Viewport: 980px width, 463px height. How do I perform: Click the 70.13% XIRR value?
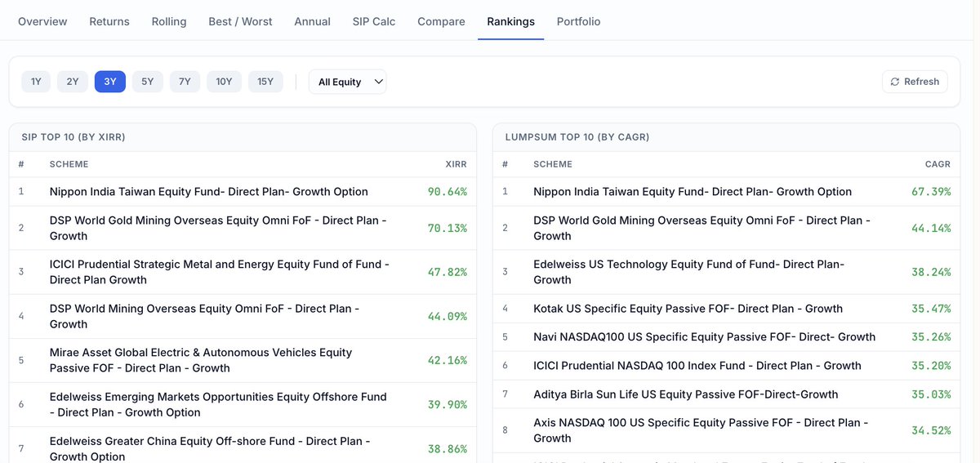click(x=448, y=229)
